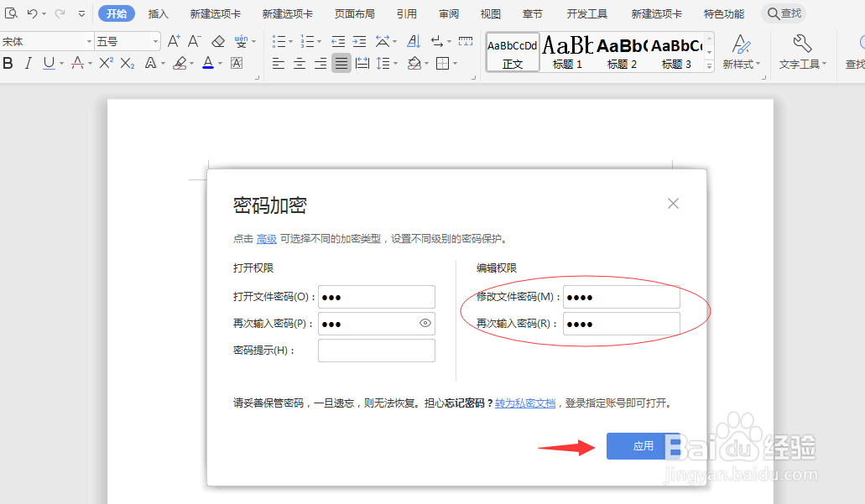Screen dimensions: 865x504
Task: Click the redo arrow icon
Action: (x=60, y=13)
